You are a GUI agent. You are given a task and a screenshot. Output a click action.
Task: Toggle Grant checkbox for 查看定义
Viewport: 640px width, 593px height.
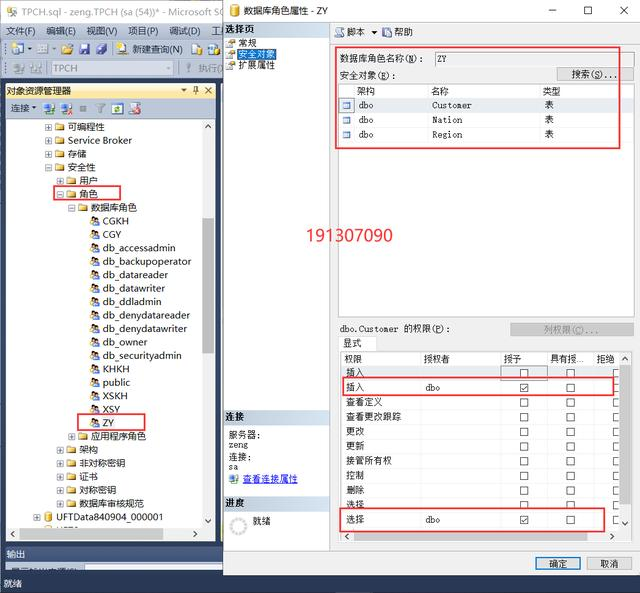coord(524,402)
